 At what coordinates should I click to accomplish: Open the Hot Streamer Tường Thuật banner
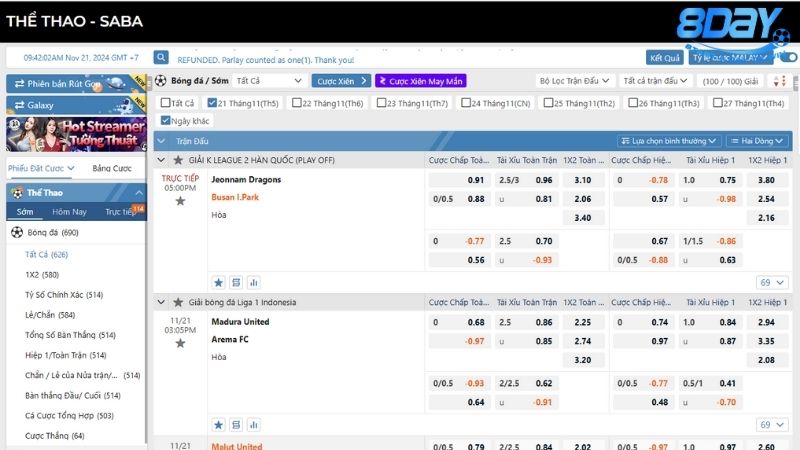coord(76,134)
